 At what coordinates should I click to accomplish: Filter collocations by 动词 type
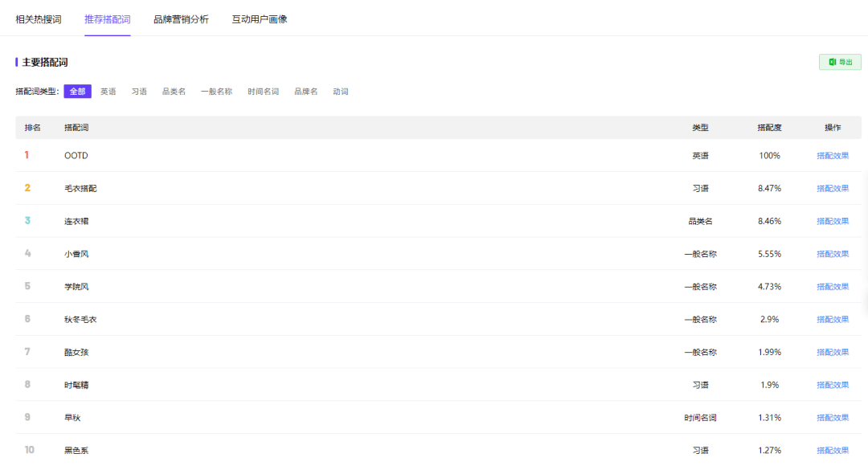[341, 92]
